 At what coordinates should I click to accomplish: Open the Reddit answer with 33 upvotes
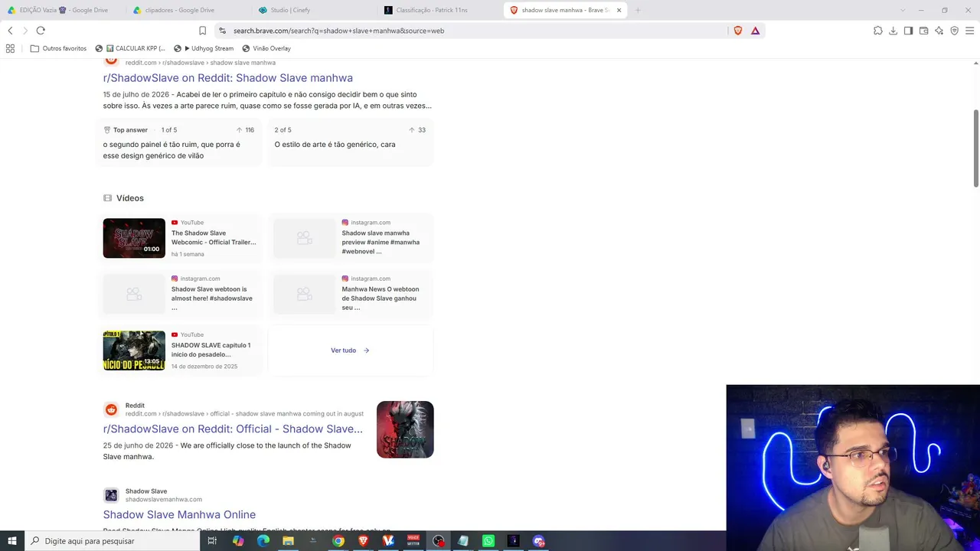click(351, 143)
